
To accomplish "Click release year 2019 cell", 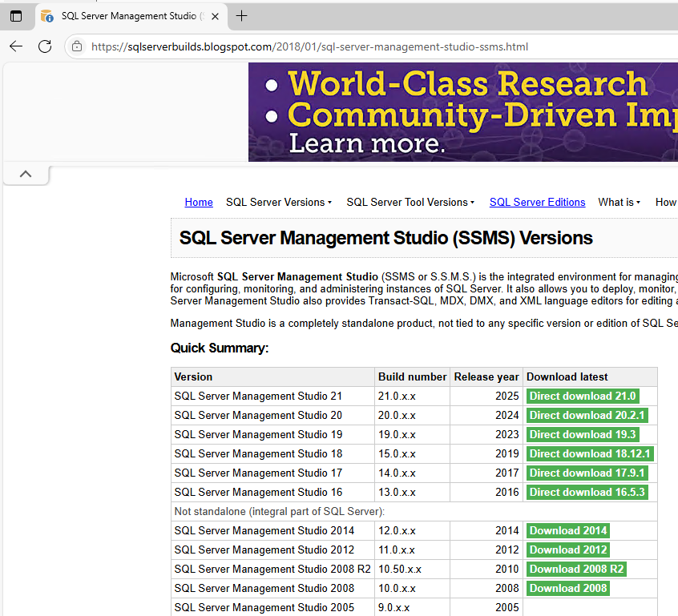I will tap(486, 454).
